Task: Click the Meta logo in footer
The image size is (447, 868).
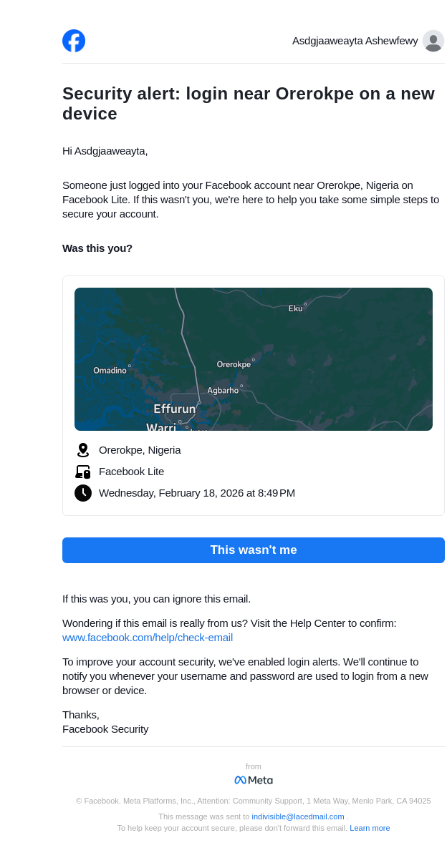Action: (254, 780)
